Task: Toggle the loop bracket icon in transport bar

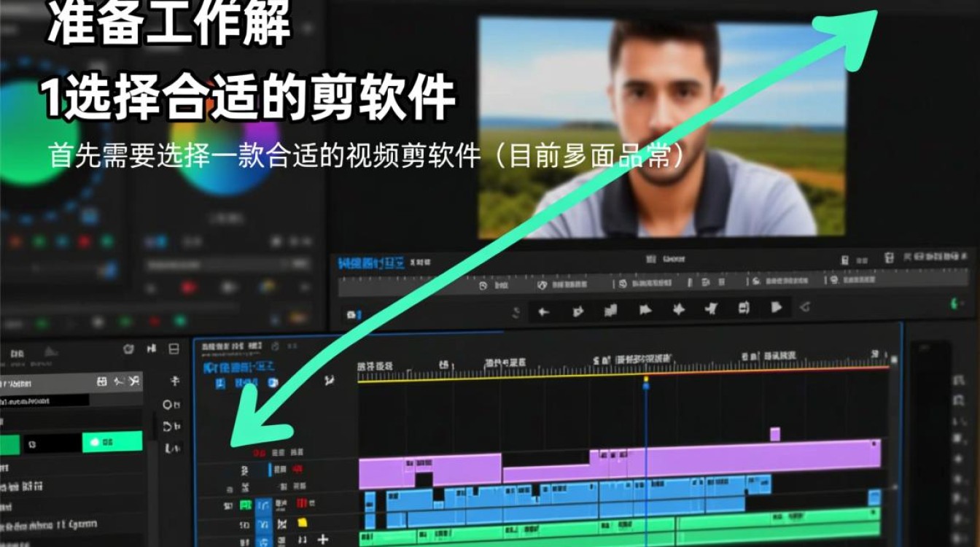Action: tap(744, 308)
